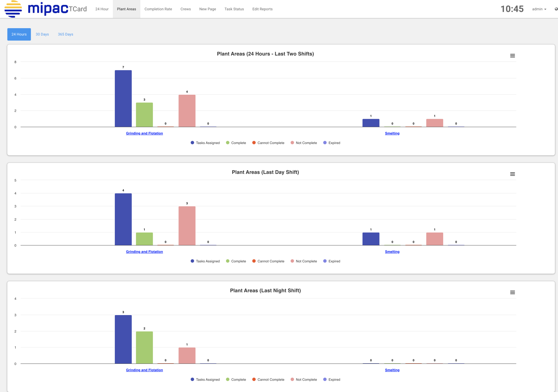
Task: Click the green Complete legend marker
Action: [x=228, y=143]
